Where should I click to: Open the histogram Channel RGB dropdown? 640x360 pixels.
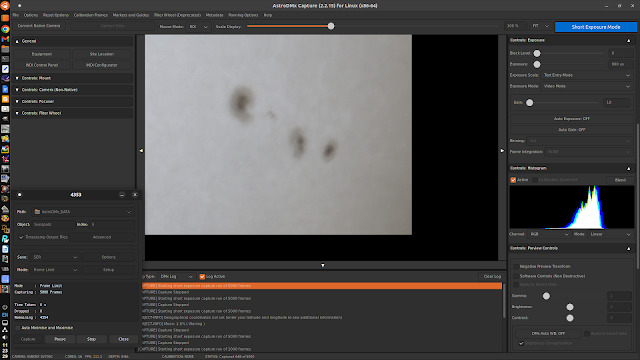click(549, 234)
